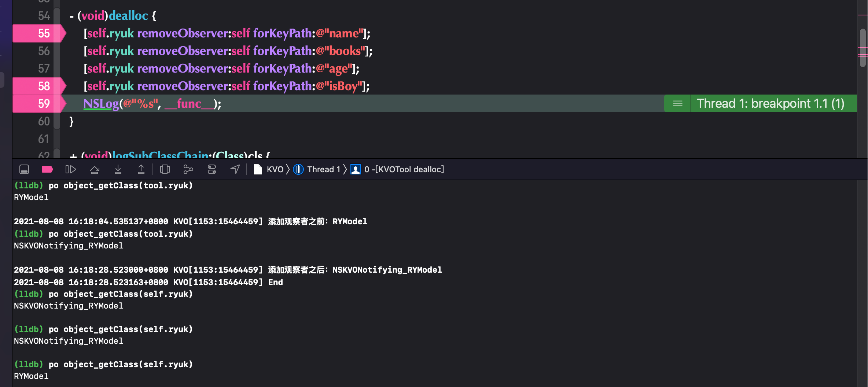The image size is (868, 387).
Task: Click the 添加观察者之前 log line
Action: [x=191, y=221]
